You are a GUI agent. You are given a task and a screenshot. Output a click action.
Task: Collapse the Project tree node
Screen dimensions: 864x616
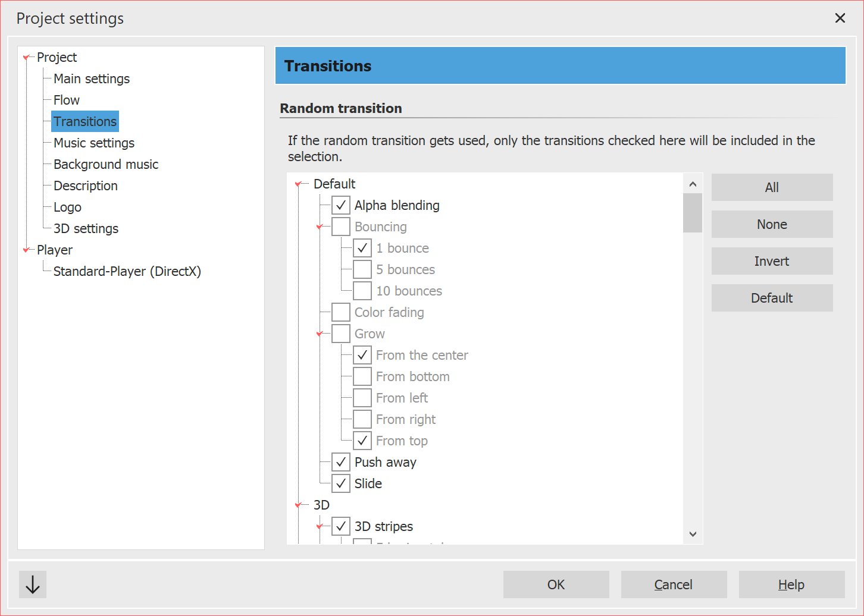point(26,56)
